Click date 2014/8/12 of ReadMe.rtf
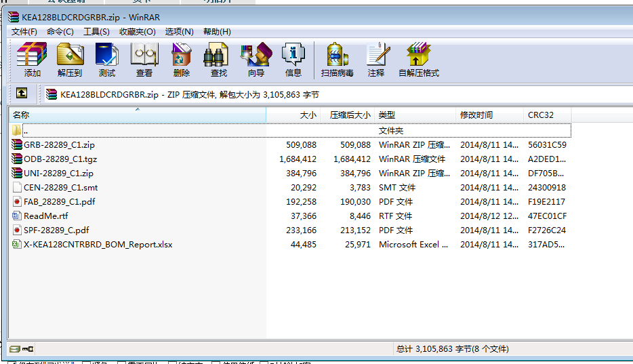The image size is (633, 364). (489, 216)
